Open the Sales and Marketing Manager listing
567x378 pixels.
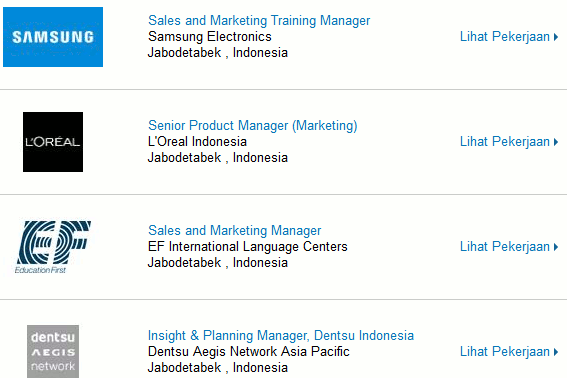pos(234,230)
